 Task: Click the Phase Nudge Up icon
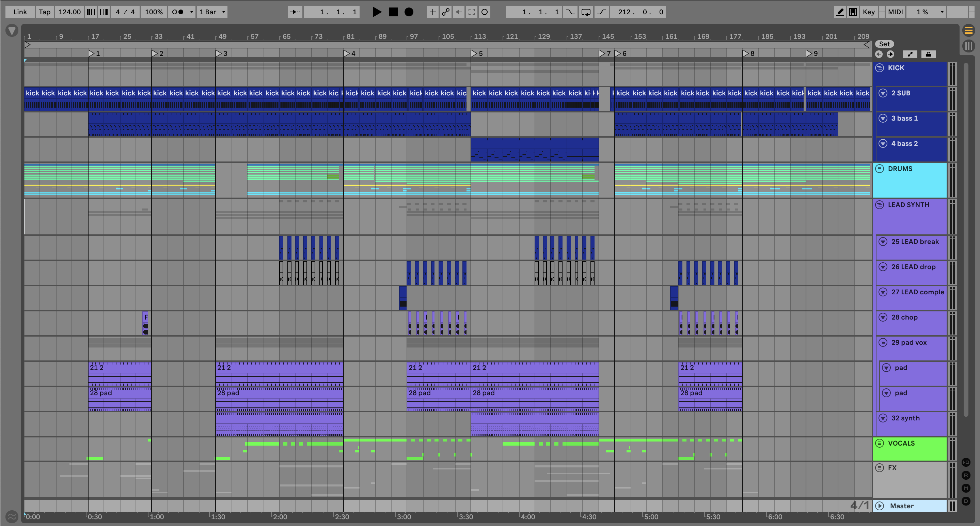(104, 12)
